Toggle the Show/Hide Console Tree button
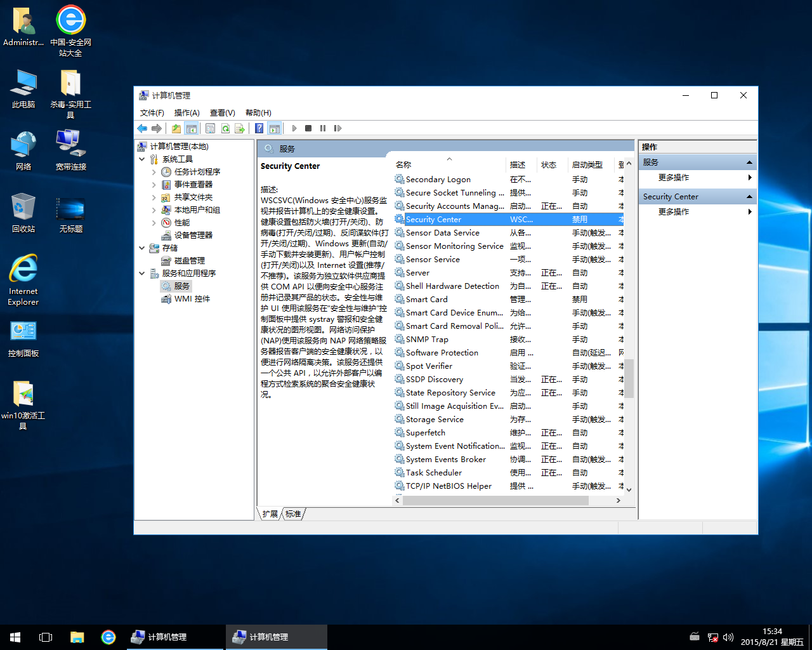This screenshot has width=812, height=650. (191, 128)
